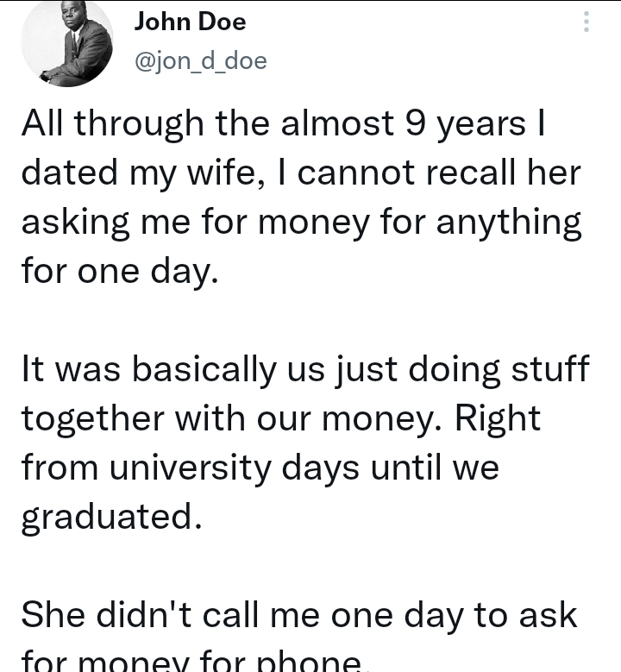The height and width of the screenshot is (672, 621).
Task: Open the John Doe display name
Action: coord(190,22)
